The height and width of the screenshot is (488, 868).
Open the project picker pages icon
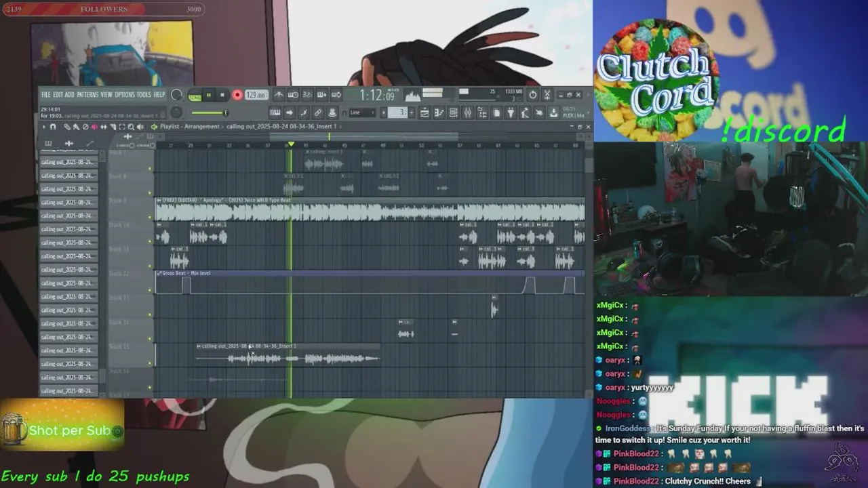[496, 113]
